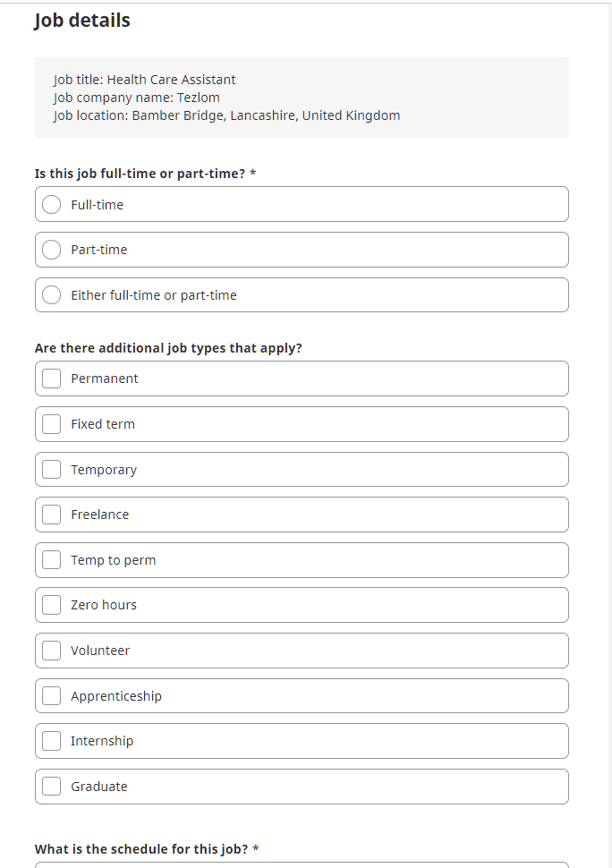The height and width of the screenshot is (868, 612).
Task: Click the Health Care Assistant job title text
Action: coord(145,80)
